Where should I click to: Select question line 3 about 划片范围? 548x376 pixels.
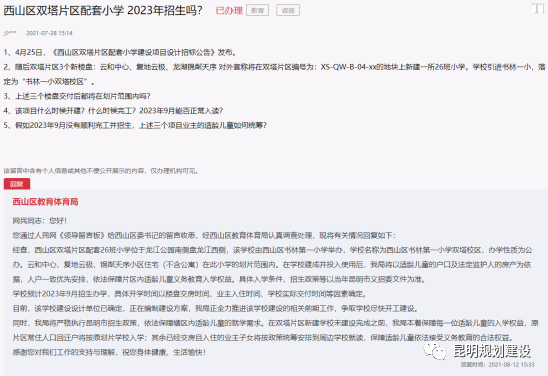tap(77, 96)
